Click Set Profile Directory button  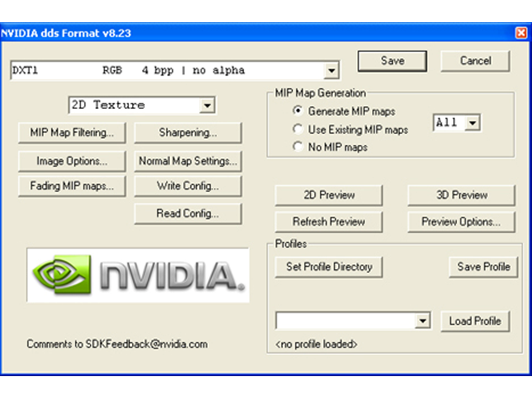pyautogui.click(x=329, y=267)
